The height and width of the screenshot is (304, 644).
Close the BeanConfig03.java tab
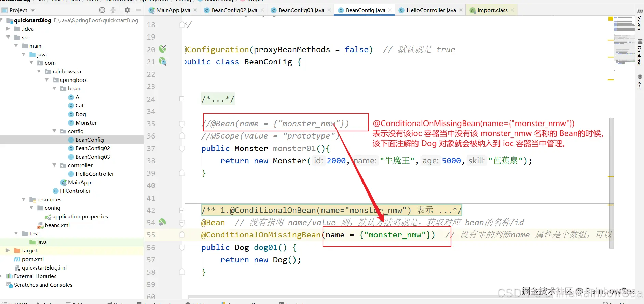(329, 10)
